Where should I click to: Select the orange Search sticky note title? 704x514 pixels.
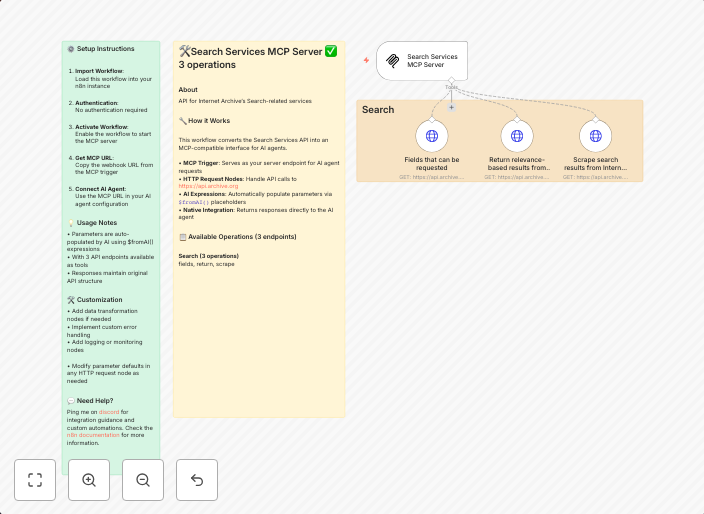(x=378, y=110)
